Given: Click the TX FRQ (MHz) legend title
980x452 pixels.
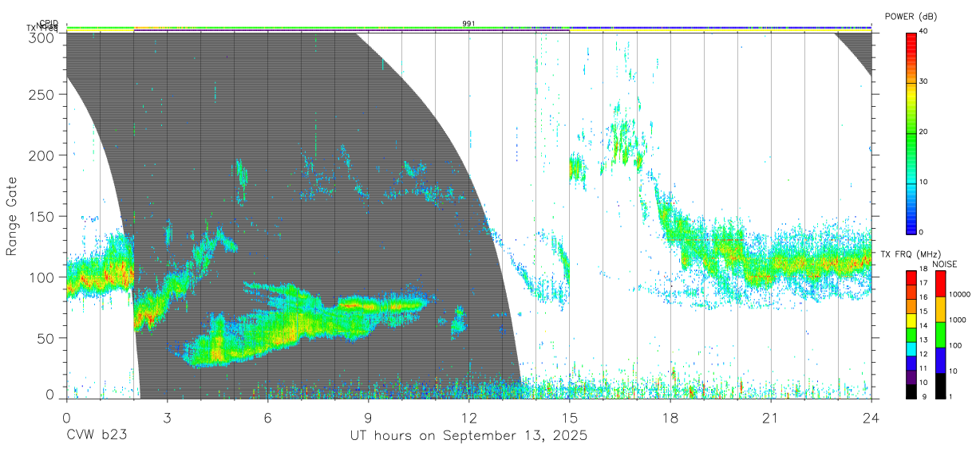Looking at the screenshot, I should pos(911,254).
